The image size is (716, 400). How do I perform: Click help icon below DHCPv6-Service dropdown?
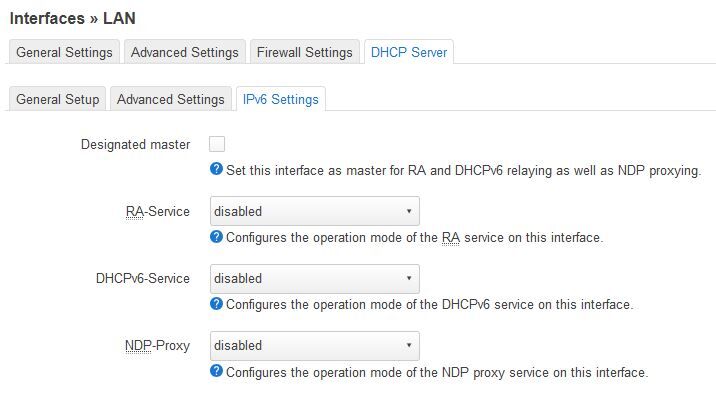pyautogui.click(x=216, y=304)
